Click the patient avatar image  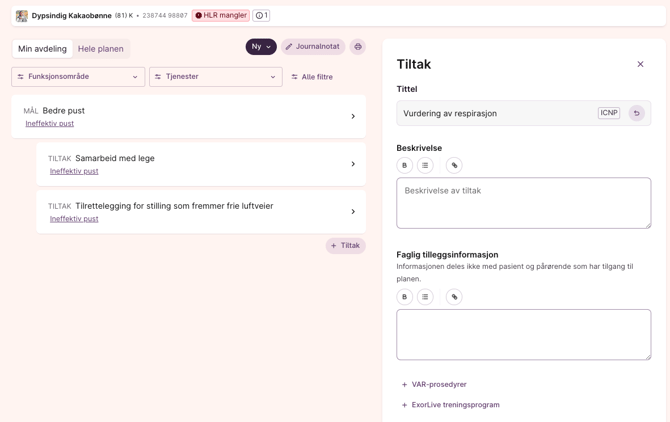click(22, 16)
